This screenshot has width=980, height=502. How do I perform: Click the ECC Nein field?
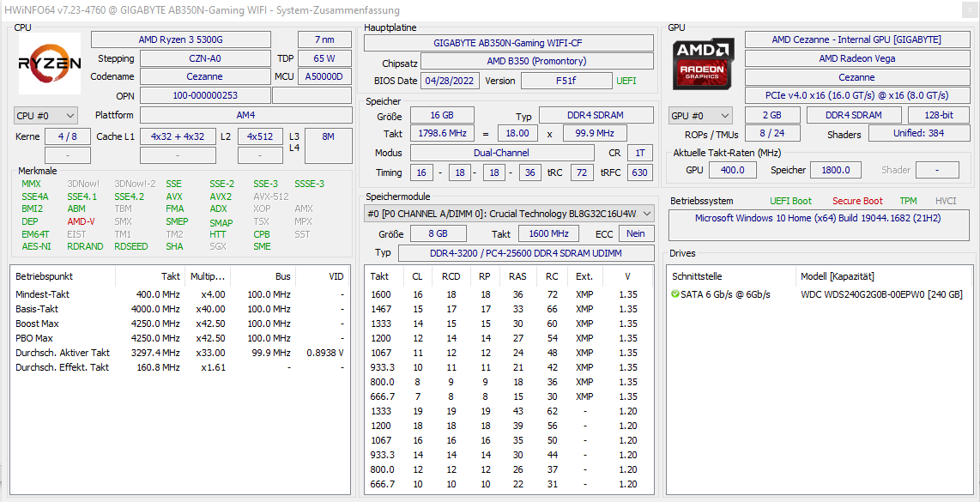pyautogui.click(x=636, y=233)
